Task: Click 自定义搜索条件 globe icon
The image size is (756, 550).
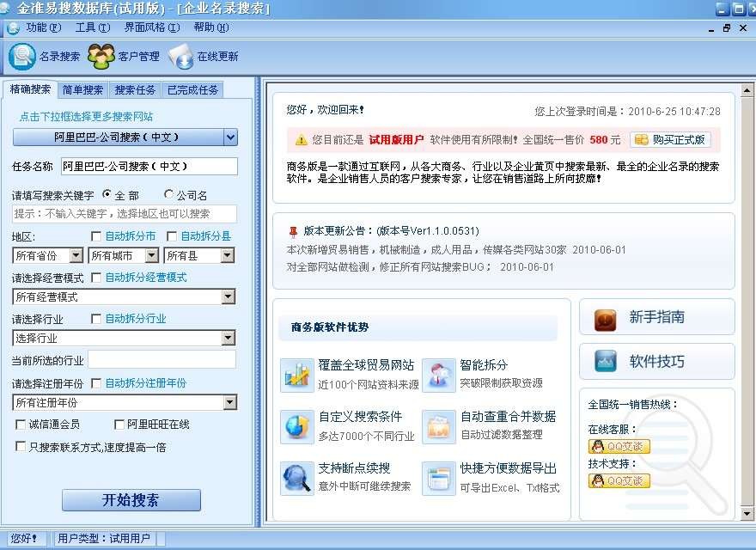Action: click(x=297, y=426)
